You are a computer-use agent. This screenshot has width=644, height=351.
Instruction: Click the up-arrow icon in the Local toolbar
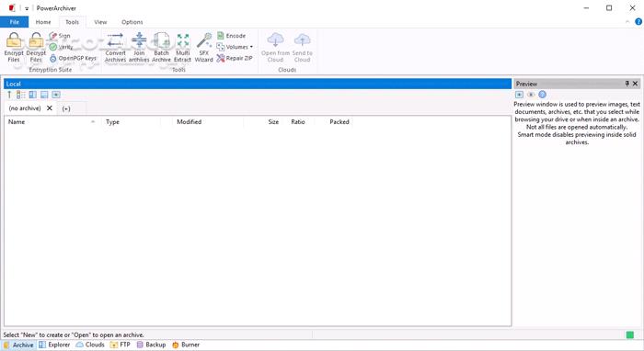pos(9,95)
